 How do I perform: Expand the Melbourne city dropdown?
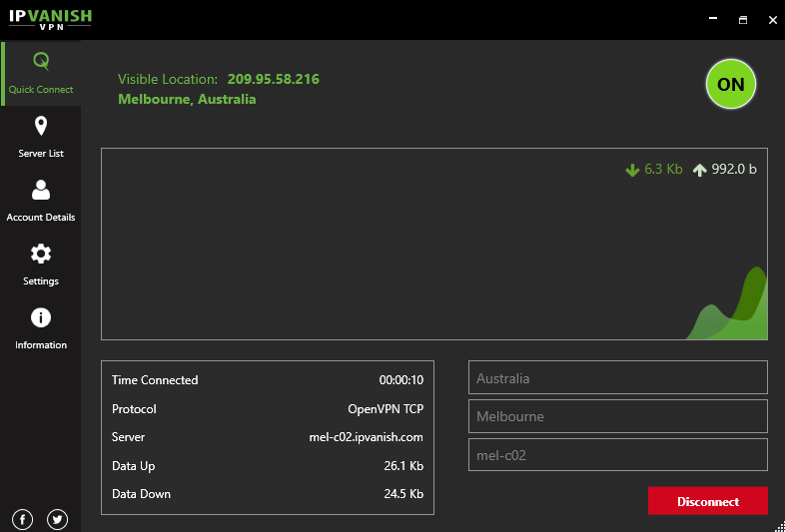(x=617, y=416)
